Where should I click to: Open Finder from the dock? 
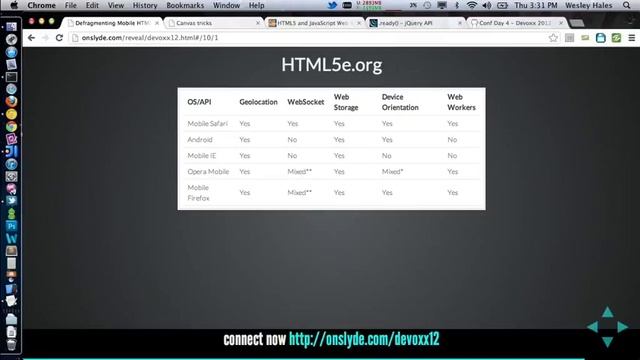11,27
